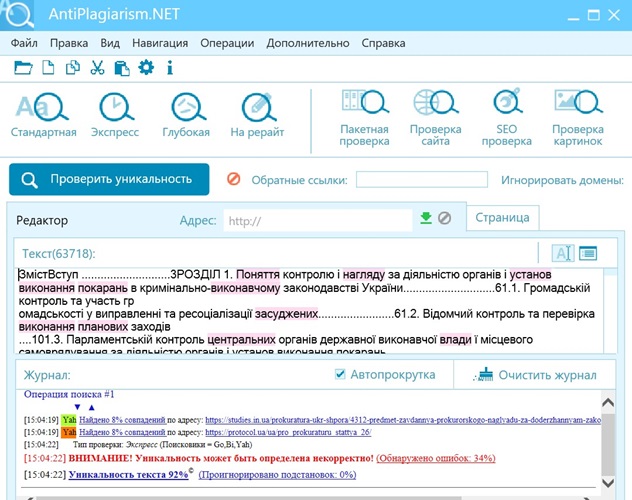The image size is (632, 500).
Task: Open the Навигация menu
Action: [x=160, y=43]
